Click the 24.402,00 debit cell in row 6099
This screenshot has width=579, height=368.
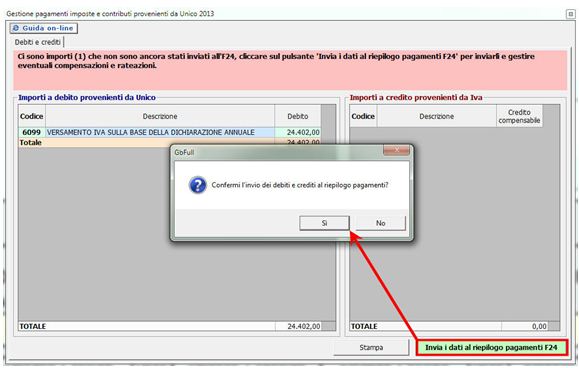tap(298, 132)
